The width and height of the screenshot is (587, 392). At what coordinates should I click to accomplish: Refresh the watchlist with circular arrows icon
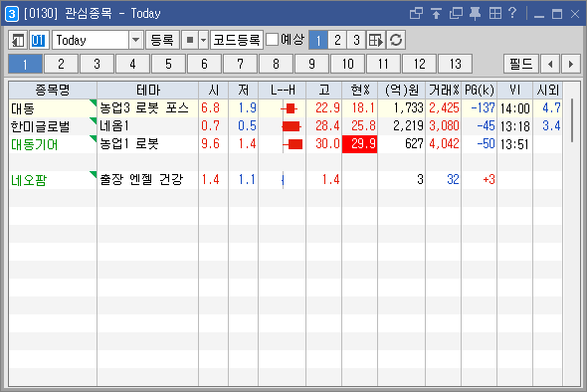click(396, 40)
